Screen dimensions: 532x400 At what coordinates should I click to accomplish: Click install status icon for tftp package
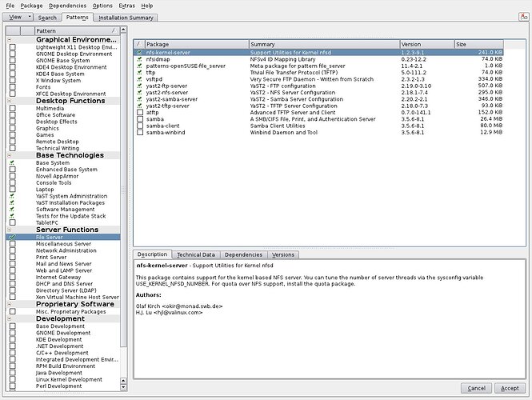(139, 73)
